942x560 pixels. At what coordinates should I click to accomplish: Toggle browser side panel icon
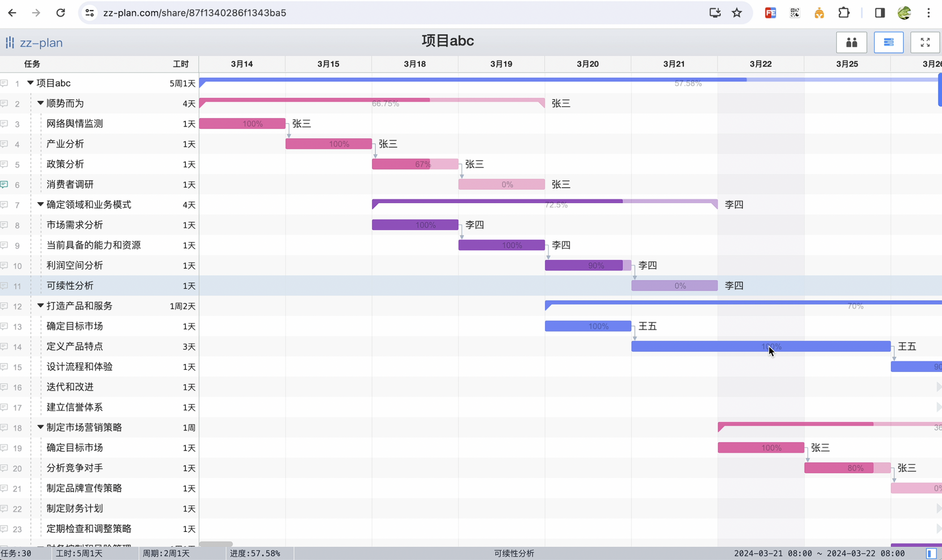click(x=879, y=13)
